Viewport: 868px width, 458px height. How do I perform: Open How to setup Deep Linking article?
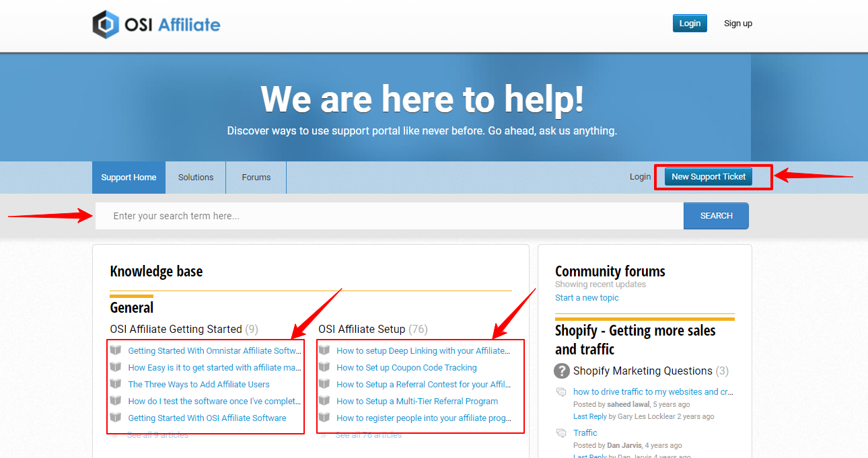point(423,350)
